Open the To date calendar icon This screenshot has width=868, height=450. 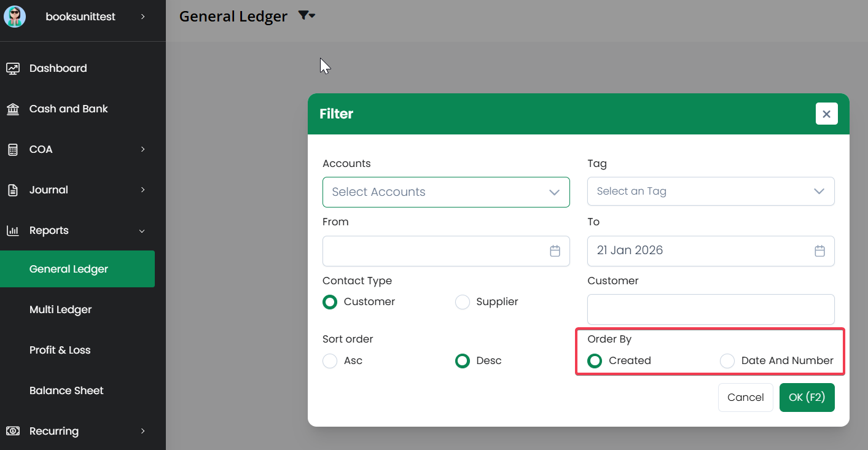(x=819, y=250)
